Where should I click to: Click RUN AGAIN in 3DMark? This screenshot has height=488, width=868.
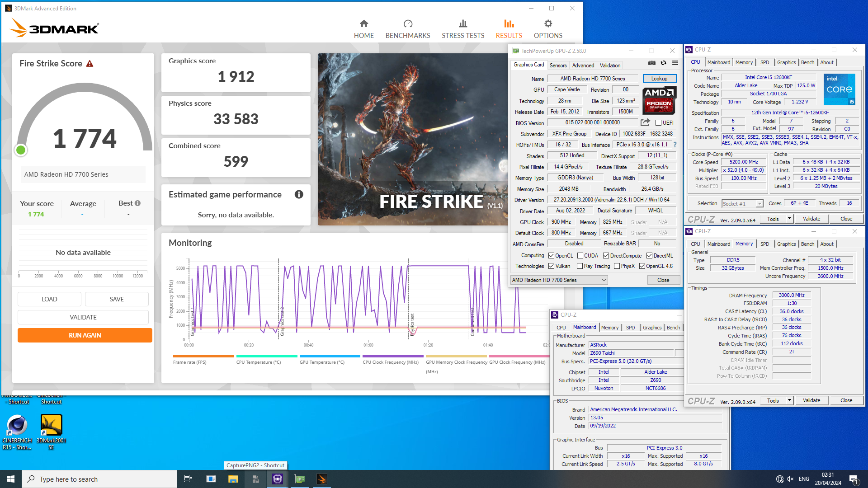coord(85,335)
